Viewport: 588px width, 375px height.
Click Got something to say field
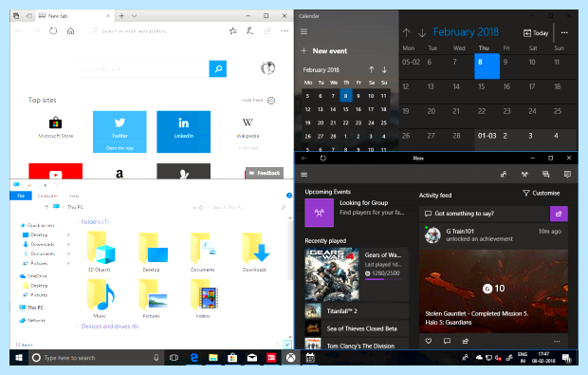click(x=485, y=214)
